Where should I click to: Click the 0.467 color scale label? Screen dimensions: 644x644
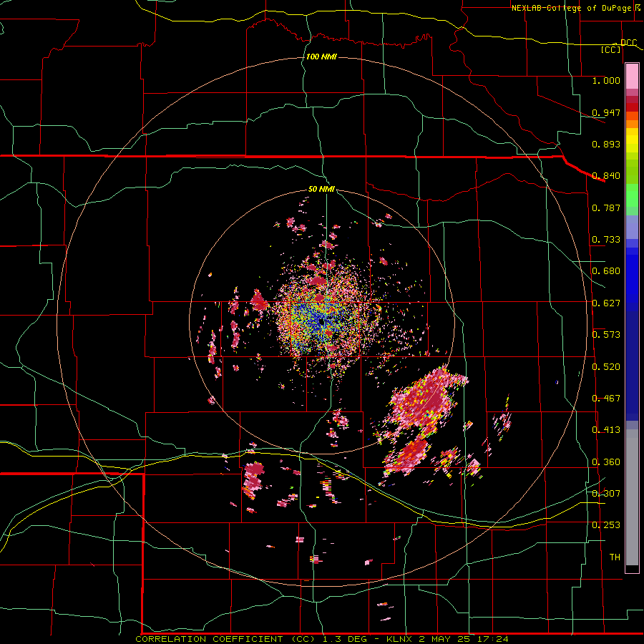[606, 399]
